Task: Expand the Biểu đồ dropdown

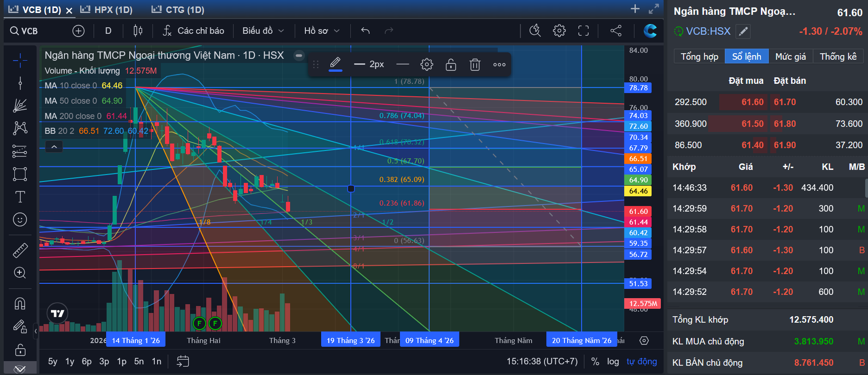Action: tap(263, 31)
